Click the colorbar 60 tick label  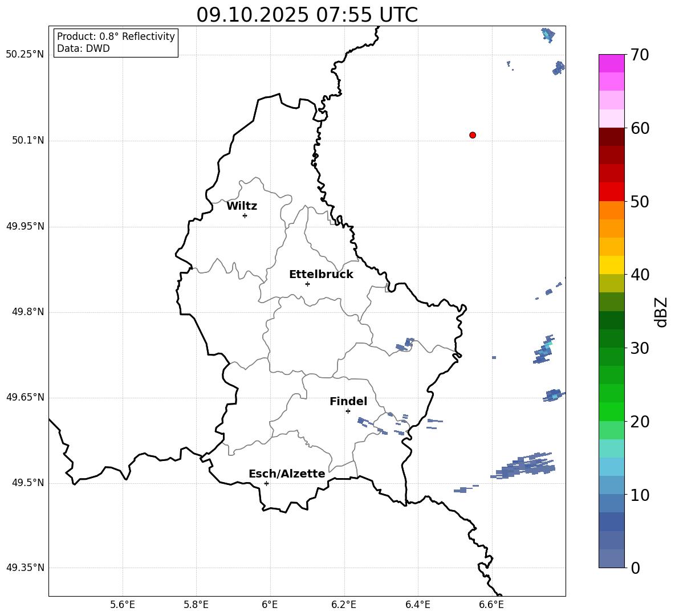point(640,128)
